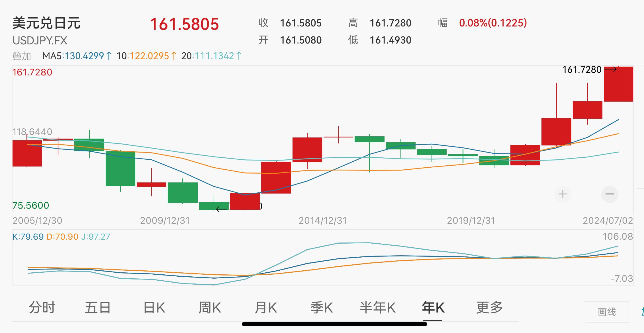
Task: Click the date label 2024/07/02
Action: 608,221
